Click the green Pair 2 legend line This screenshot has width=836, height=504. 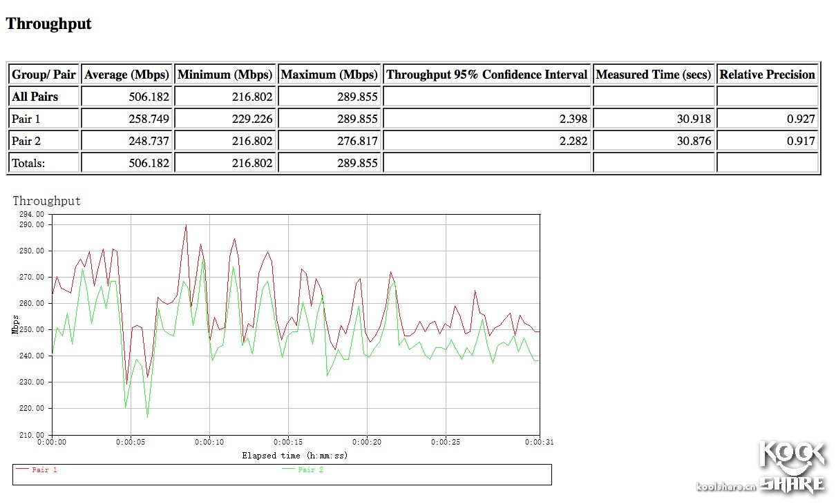(289, 469)
